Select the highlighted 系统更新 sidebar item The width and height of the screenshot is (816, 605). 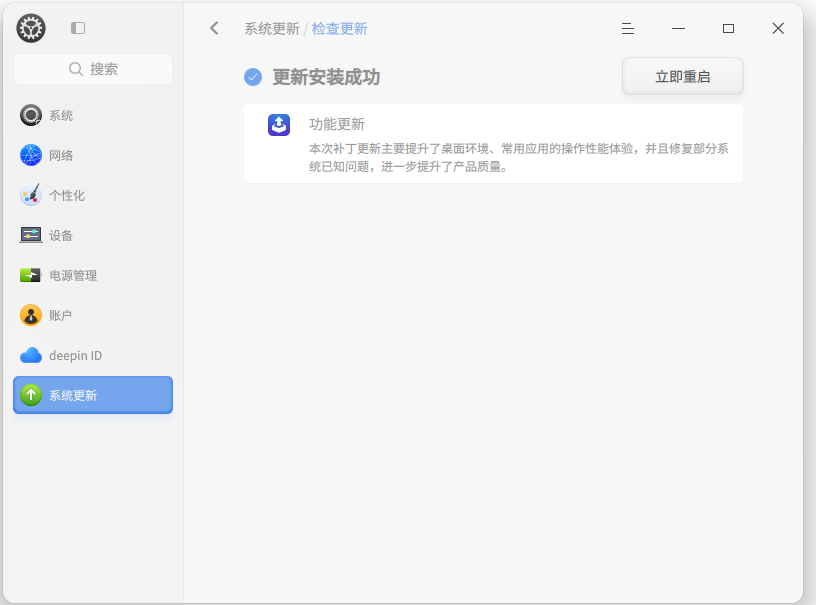93,395
